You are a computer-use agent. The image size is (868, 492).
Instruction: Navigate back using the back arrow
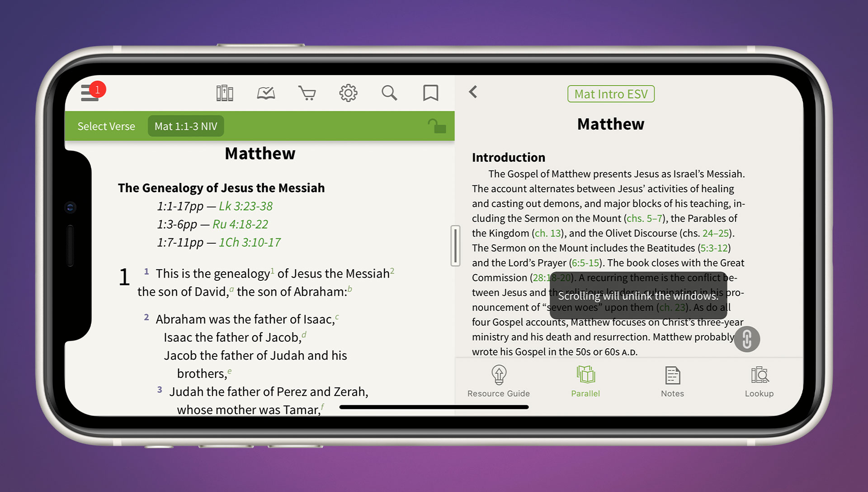click(473, 93)
